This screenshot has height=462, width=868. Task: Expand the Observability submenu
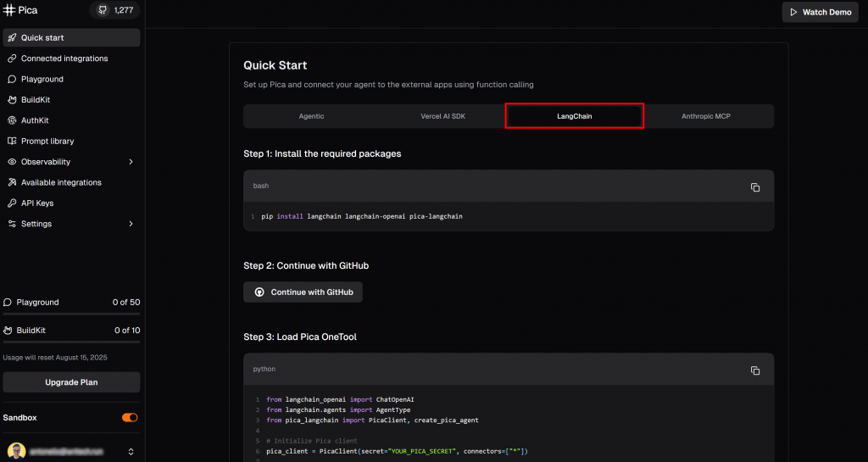pyautogui.click(x=131, y=162)
